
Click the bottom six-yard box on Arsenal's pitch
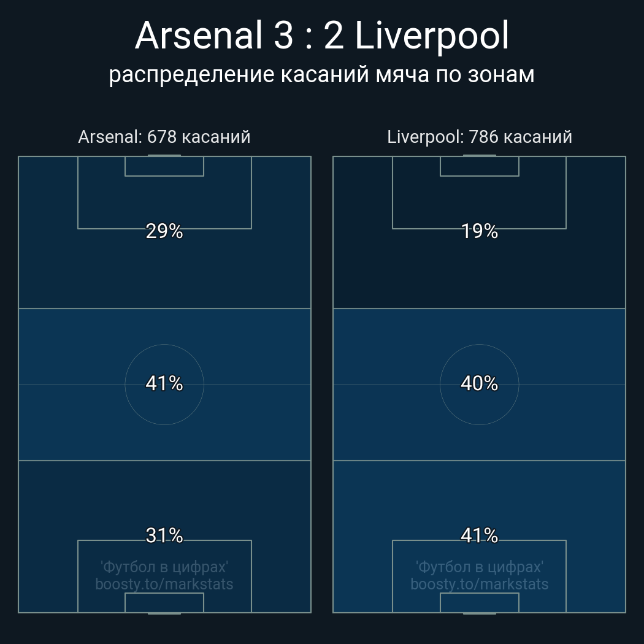click(x=164, y=602)
